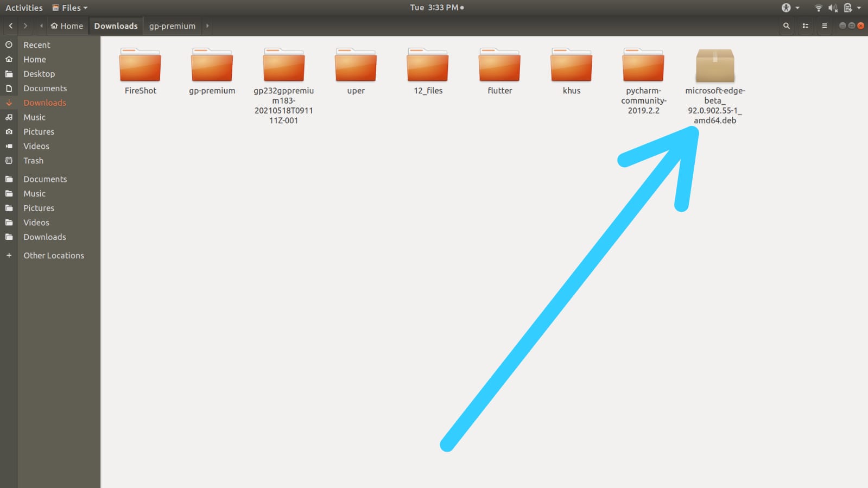Toggle the list/grid view button
Image resolution: width=868 pixels, height=488 pixels.
click(x=806, y=26)
